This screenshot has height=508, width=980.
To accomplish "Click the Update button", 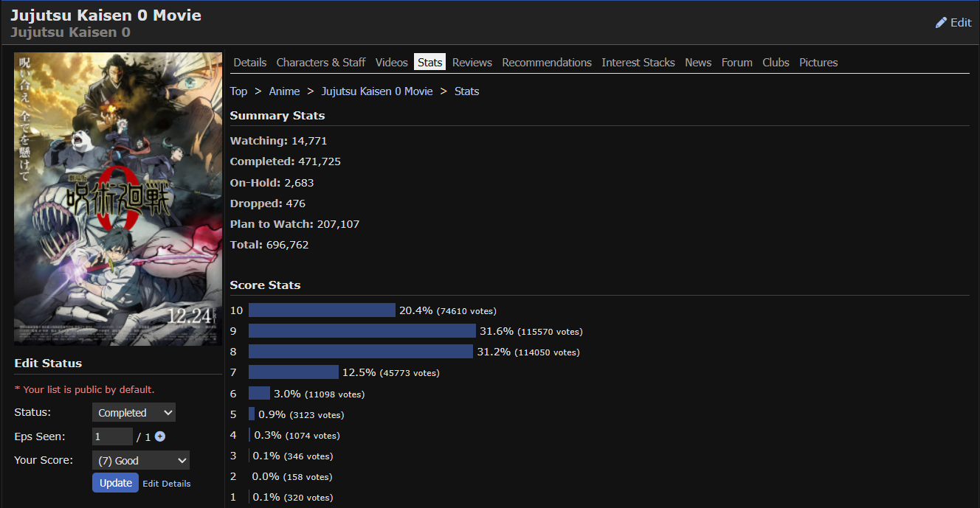I will [115, 483].
